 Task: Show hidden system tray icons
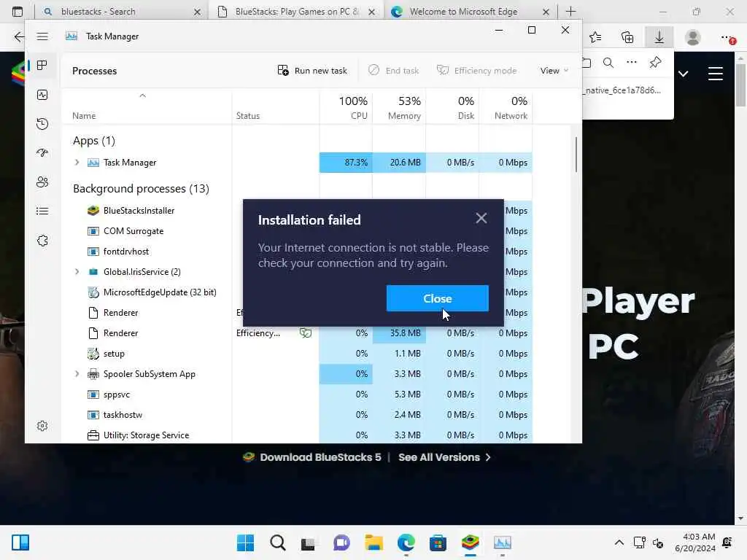click(x=619, y=542)
